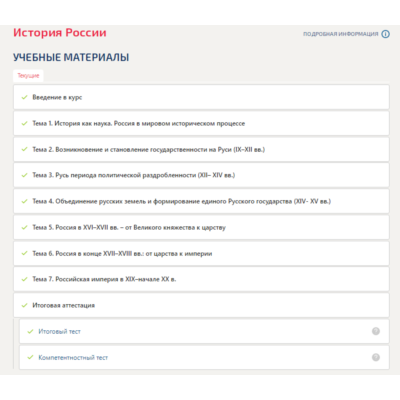400x400 pixels.
Task: Click the checkmark icon beside Итоговый тест
Action: 30,331
